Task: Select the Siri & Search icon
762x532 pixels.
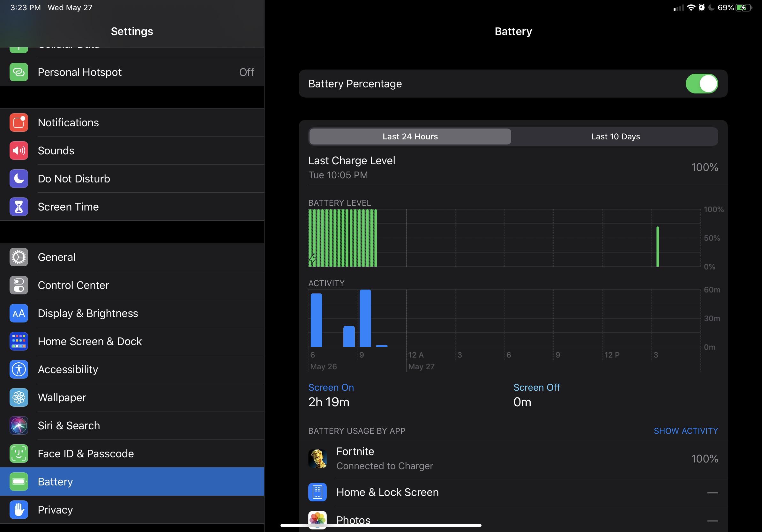Action: point(19,425)
